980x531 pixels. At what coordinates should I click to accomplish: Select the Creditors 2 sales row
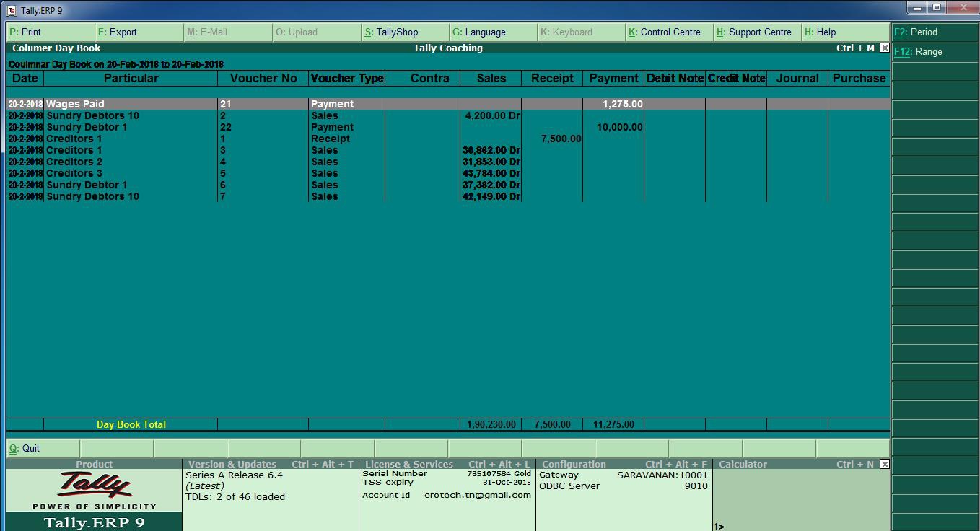pos(448,162)
